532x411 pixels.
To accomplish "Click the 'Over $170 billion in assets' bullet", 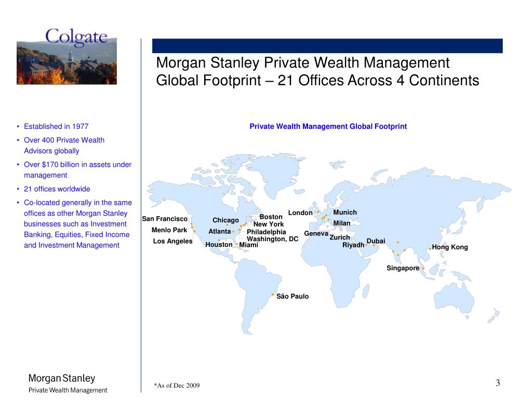I will pos(77,170).
